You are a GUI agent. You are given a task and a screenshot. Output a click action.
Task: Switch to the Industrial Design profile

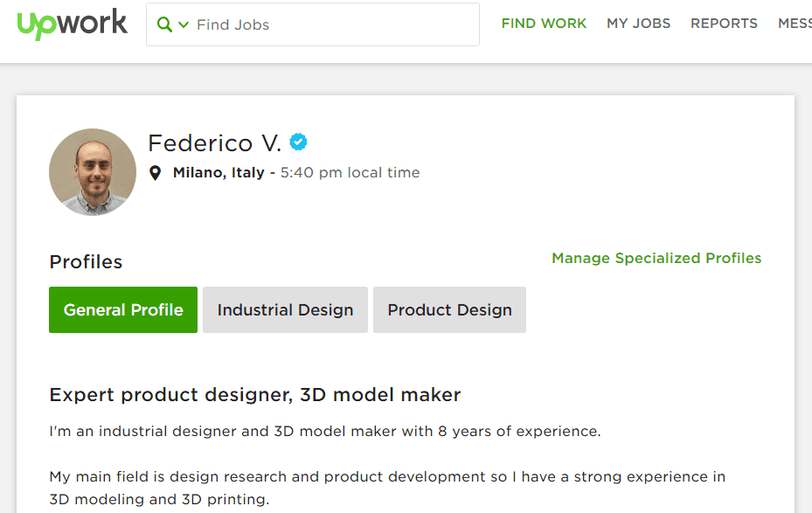(x=285, y=310)
